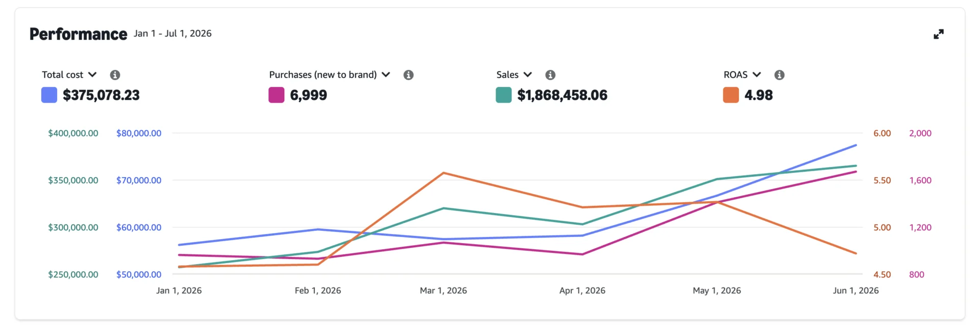The width and height of the screenshot is (980, 329).
Task: Click the $50,000.00 cost axis label
Action: click(139, 274)
